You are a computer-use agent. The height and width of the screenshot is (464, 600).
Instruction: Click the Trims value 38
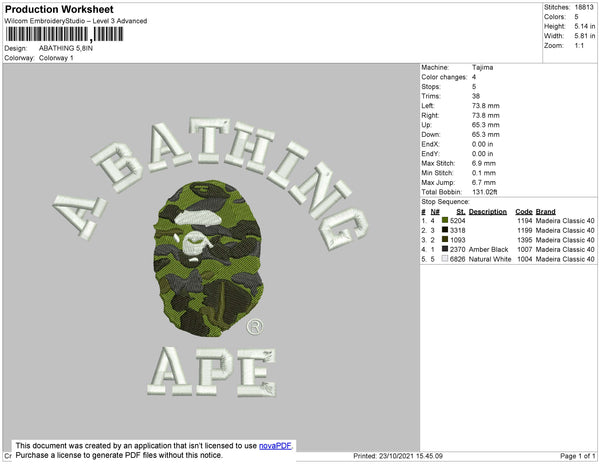pos(476,96)
